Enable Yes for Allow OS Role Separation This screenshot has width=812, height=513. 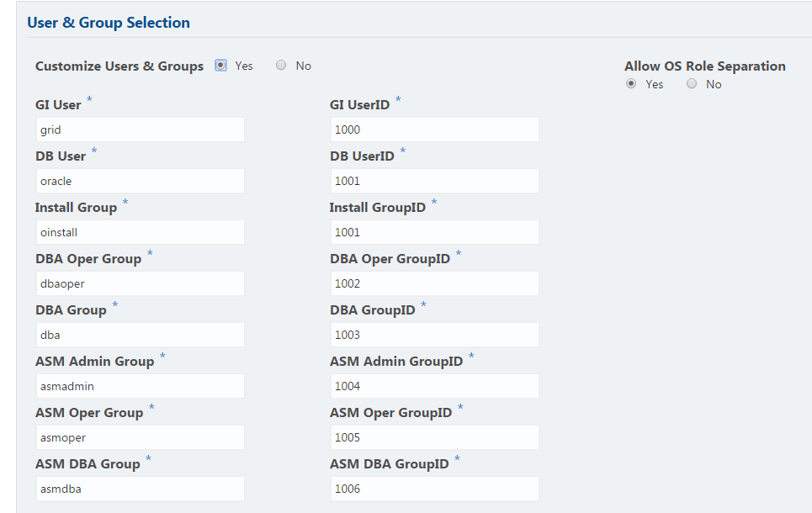pos(631,84)
